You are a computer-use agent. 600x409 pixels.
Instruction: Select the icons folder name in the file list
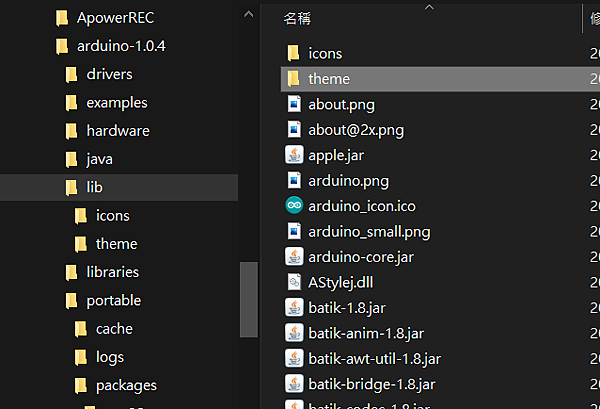pos(325,54)
